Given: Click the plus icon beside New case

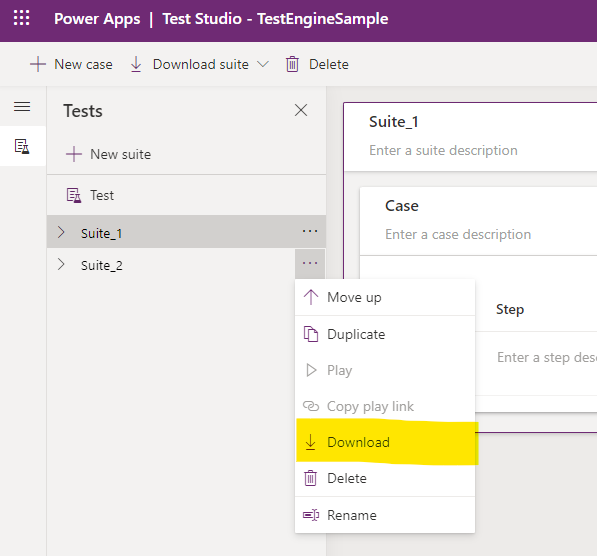Looking at the screenshot, I should click(38, 64).
